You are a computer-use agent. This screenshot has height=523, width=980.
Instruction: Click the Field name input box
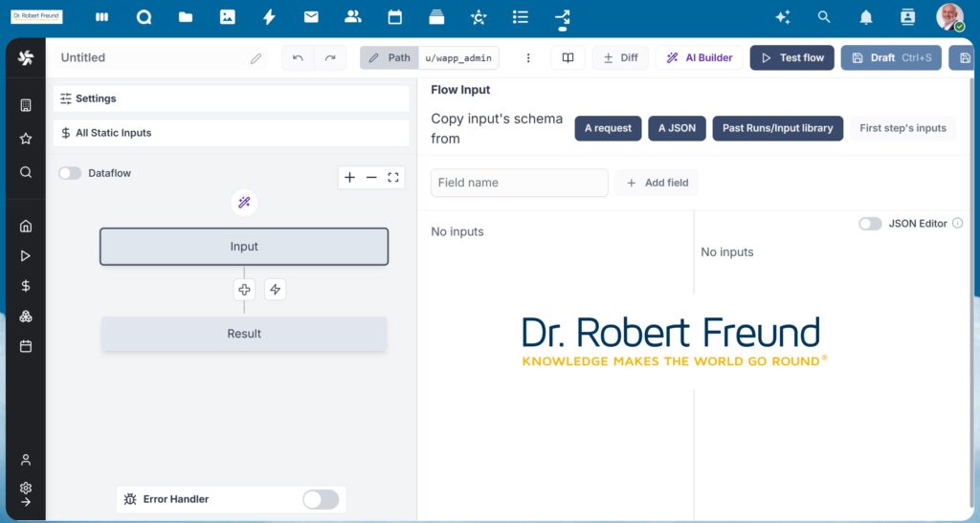pyautogui.click(x=519, y=183)
